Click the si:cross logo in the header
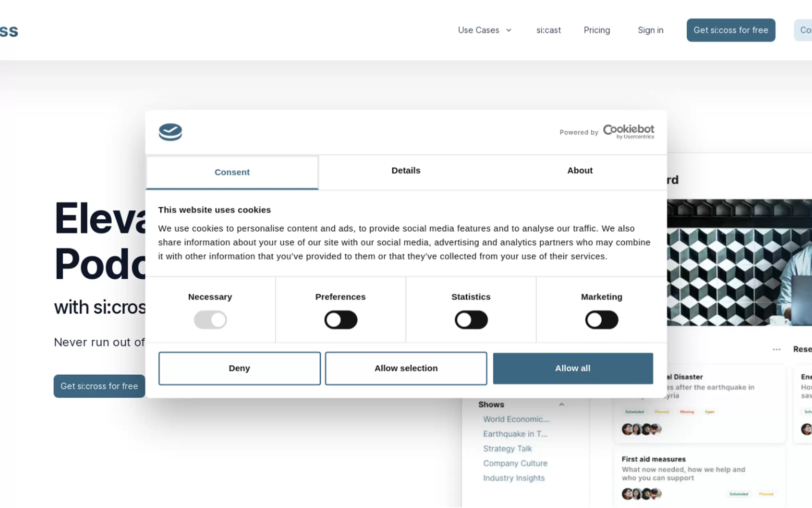Image resolution: width=812 pixels, height=508 pixels. [9, 31]
